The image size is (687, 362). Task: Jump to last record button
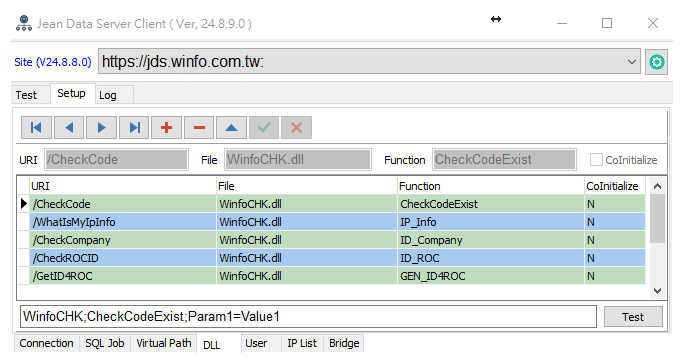[x=134, y=128]
